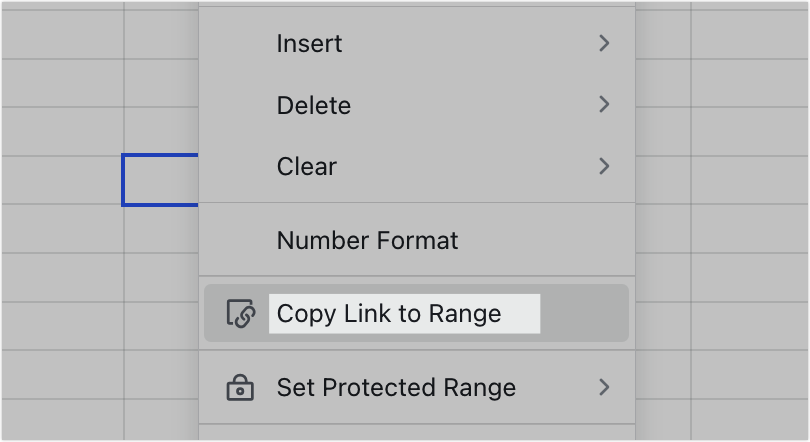Click the leftmost-column cell level with Set Protected Range
This screenshot has width=810, height=442.
click(63, 374)
